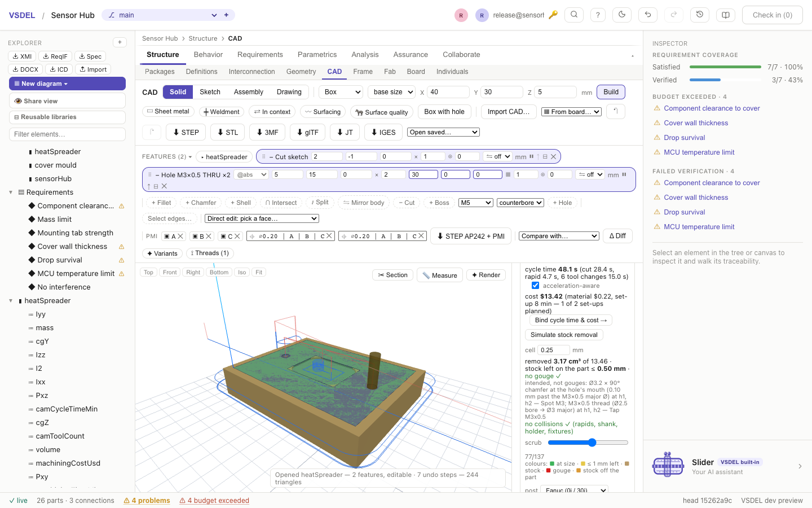Remove the Cut sketch feature with X
The image size is (812, 508).
pos(553,156)
